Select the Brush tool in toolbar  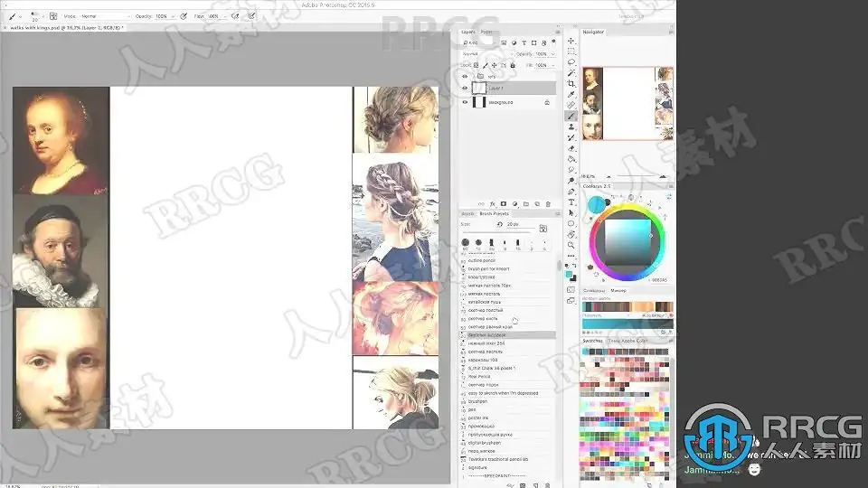(x=571, y=116)
